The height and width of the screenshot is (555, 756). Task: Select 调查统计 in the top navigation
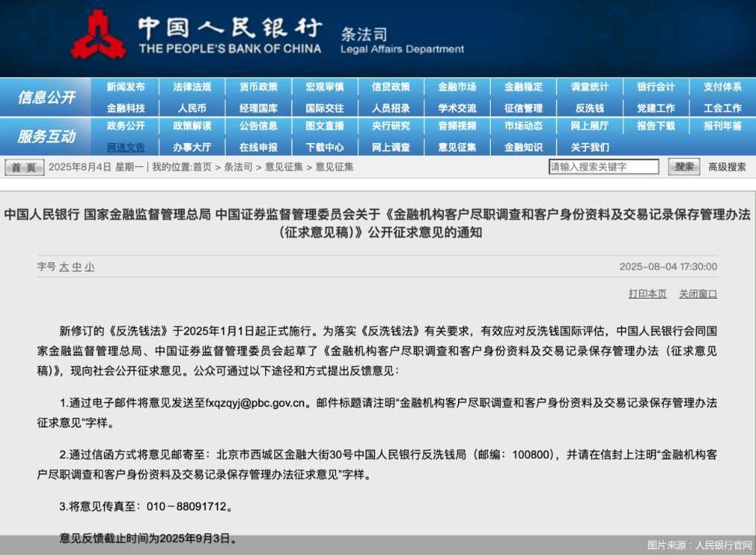[590, 87]
